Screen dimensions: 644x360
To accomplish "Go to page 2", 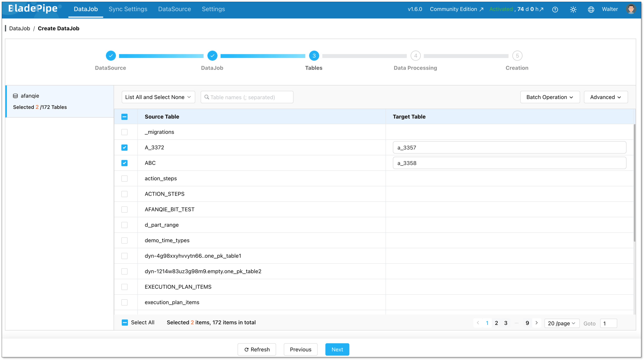I will pyautogui.click(x=496, y=323).
